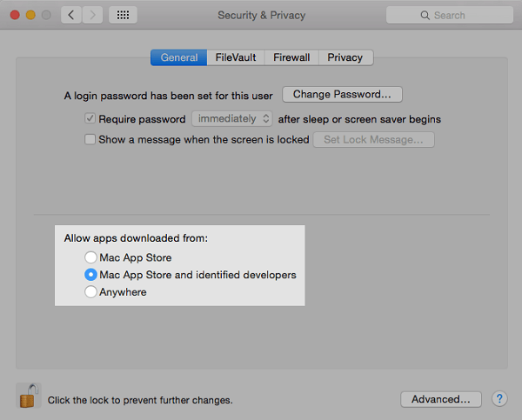The height and width of the screenshot is (420, 522).
Task: Open help with the question mark button
Action: [x=499, y=398]
